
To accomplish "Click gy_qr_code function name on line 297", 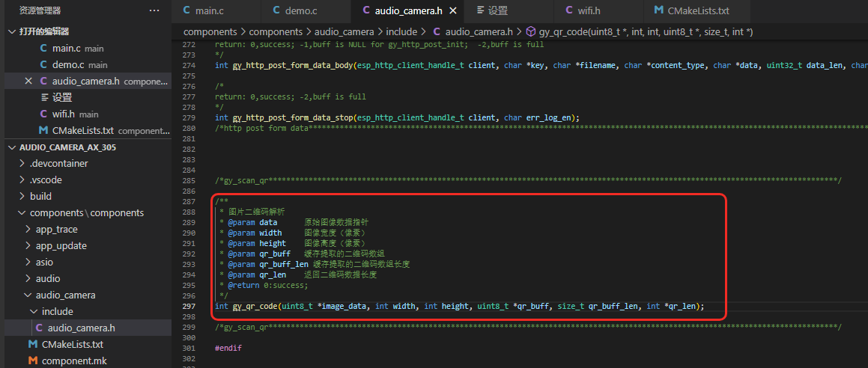I will click(255, 306).
